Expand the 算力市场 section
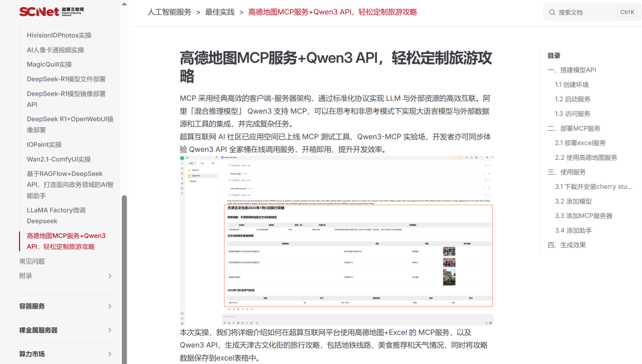Viewport: 642px width, 364px height. pyautogui.click(x=66, y=354)
